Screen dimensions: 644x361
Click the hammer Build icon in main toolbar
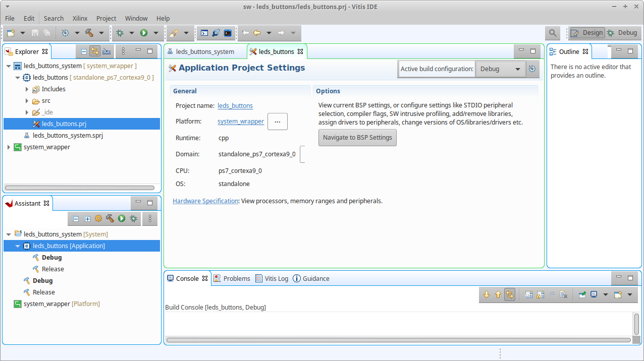point(89,33)
